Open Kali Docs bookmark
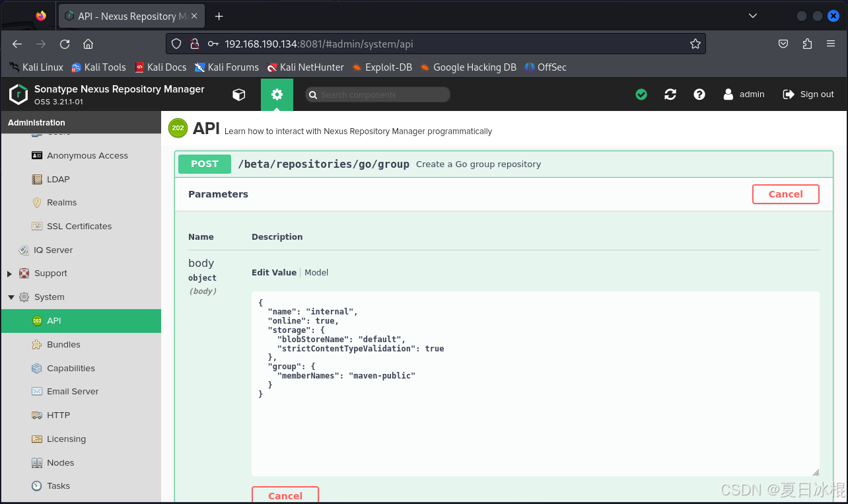848x504 pixels. 160,67
